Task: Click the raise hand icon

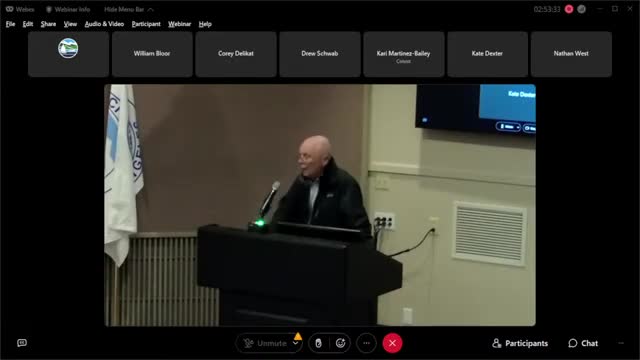Action: (318, 343)
